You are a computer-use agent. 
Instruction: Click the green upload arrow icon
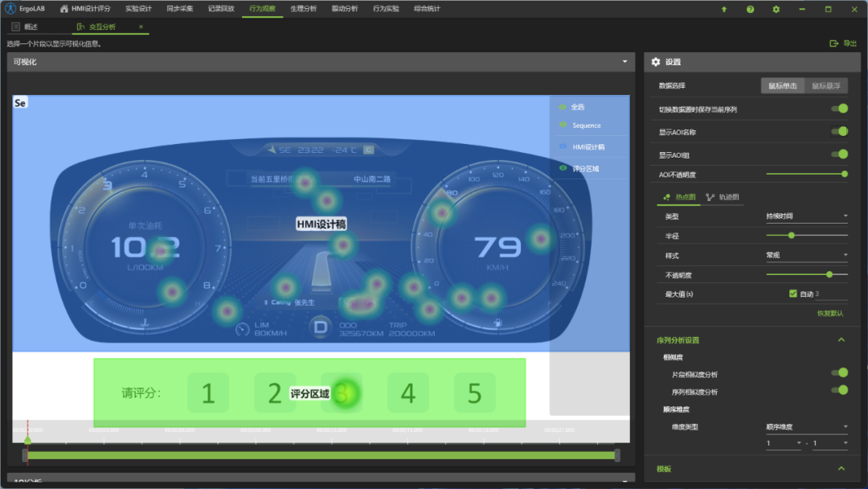point(723,10)
